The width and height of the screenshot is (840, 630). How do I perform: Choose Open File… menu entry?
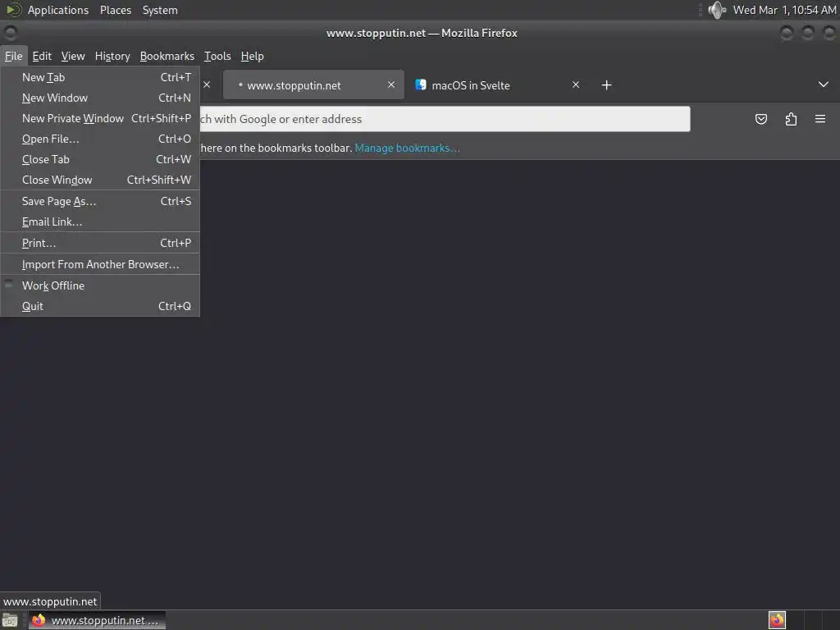pos(100,139)
